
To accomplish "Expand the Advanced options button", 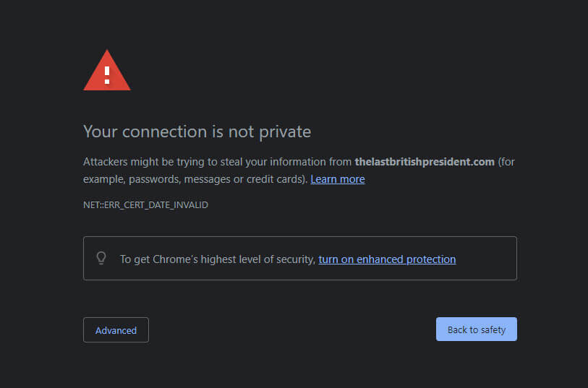I will tap(116, 330).
